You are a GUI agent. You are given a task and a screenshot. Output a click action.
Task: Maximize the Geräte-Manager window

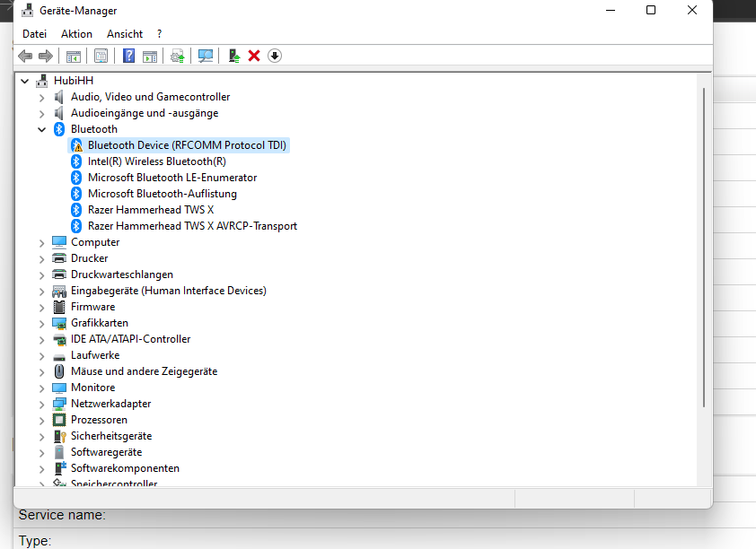651,10
